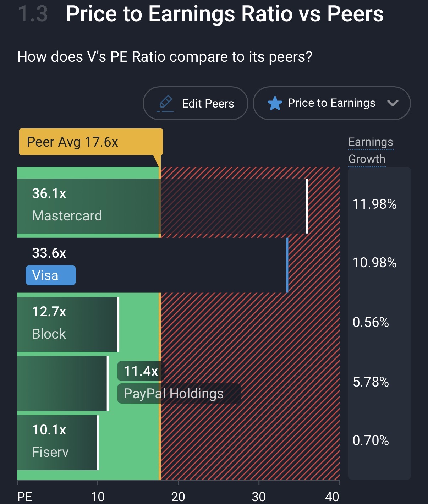The height and width of the screenshot is (504, 428).
Task: Click the blue Visa label badge
Action: (x=51, y=275)
